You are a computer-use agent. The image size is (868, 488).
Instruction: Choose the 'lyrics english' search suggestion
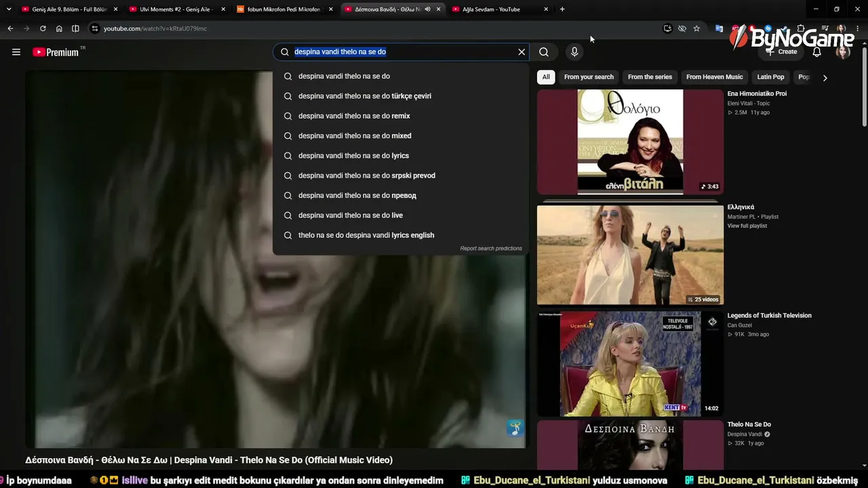pos(400,235)
